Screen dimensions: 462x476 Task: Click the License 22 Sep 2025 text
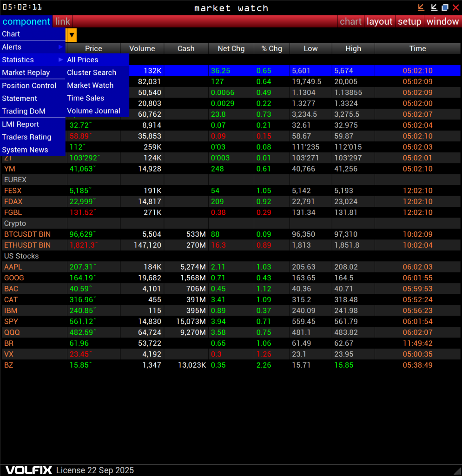click(95, 470)
